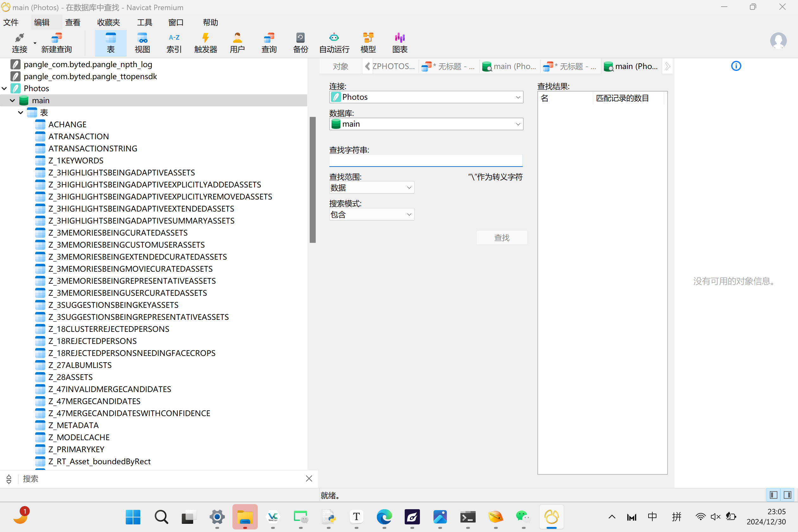Collapse the Photos connection node
The height and width of the screenshot is (532, 798).
[4, 89]
